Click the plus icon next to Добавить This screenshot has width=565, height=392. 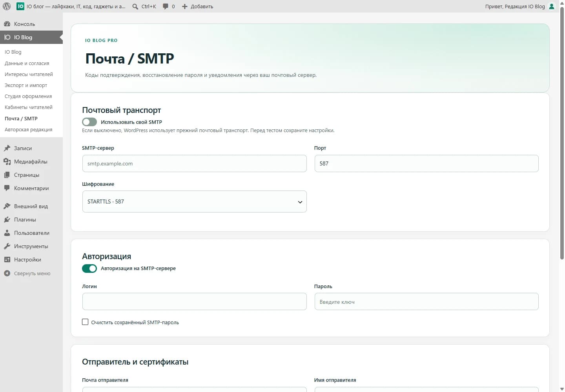[x=185, y=6]
